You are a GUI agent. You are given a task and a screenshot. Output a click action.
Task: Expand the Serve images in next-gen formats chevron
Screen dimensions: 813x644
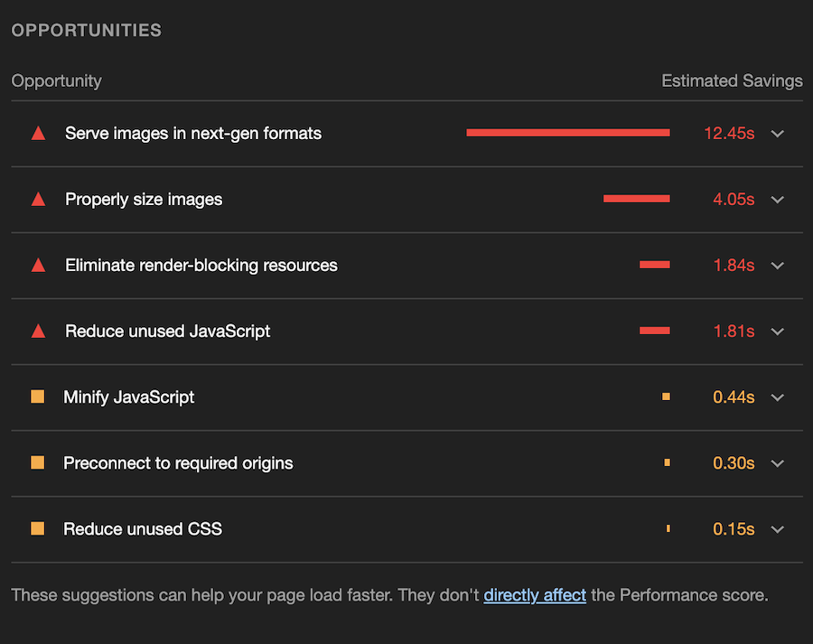pyautogui.click(x=777, y=134)
